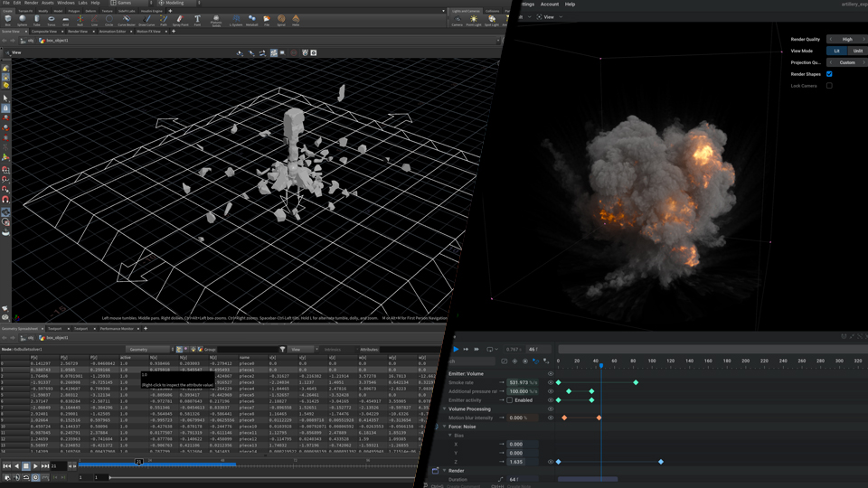868x488 pixels.
Task: Pick the Spray Paint shelf tool
Action: (180, 19)
